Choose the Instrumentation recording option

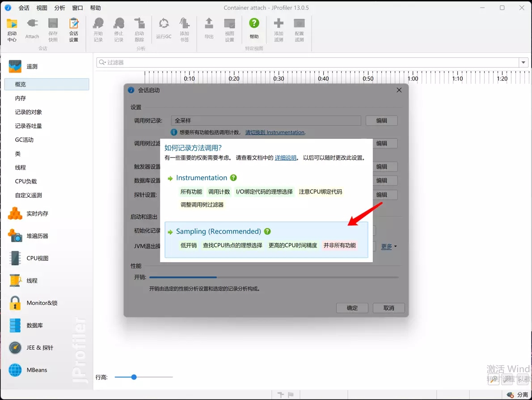[x=201, y=178]
